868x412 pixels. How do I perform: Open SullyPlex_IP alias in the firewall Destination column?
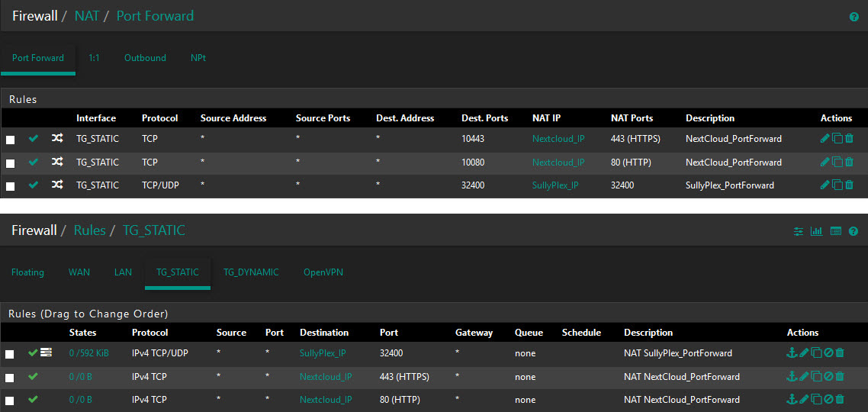tap(323, 352)
